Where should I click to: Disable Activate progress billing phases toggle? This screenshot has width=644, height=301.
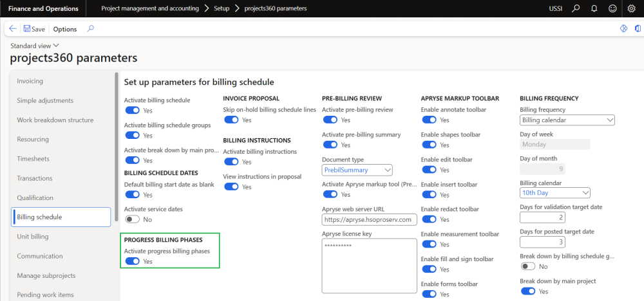132,261
